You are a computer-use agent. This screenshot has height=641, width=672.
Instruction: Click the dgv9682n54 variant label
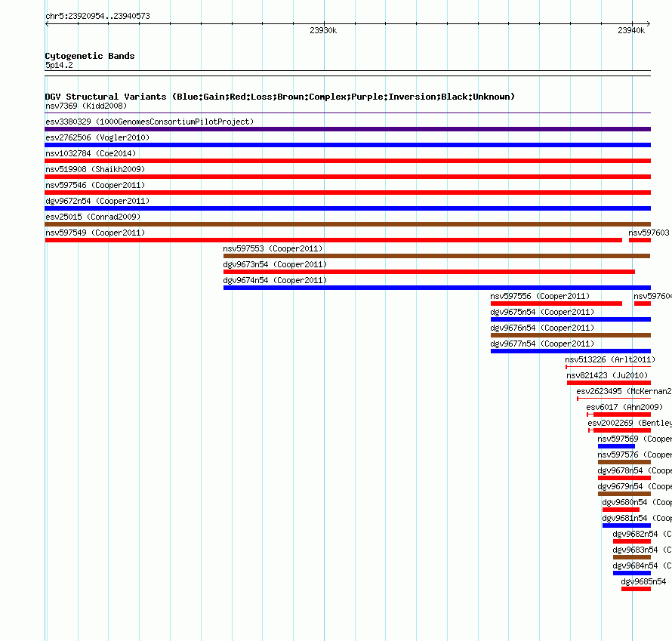tap(642, 534)
